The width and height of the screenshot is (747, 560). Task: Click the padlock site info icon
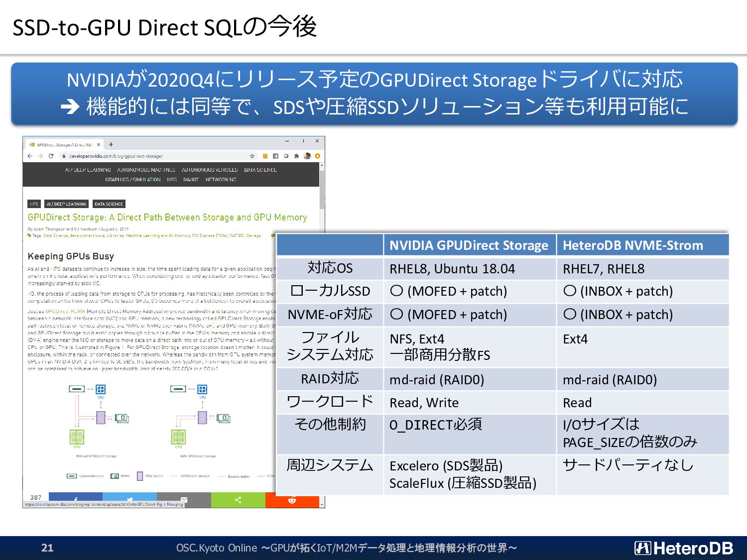[x=64, y=156]
